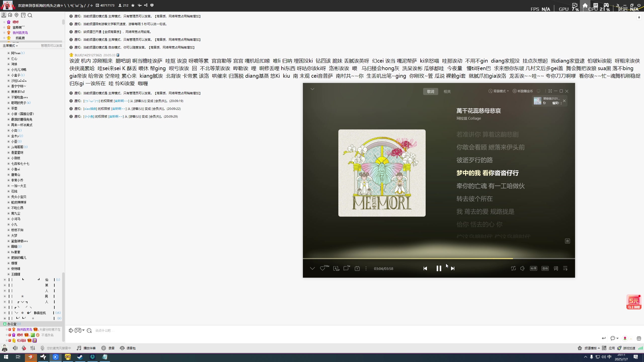644x362 pixels.
Task: Expand the 频道模板 menu
Action: [x=589, y=348]
